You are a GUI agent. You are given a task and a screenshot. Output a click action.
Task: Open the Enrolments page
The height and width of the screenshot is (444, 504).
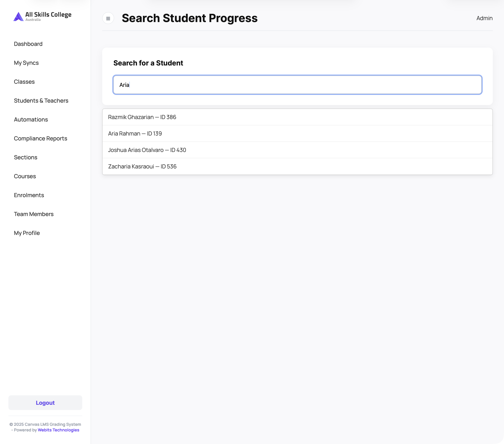coord(29,195)
